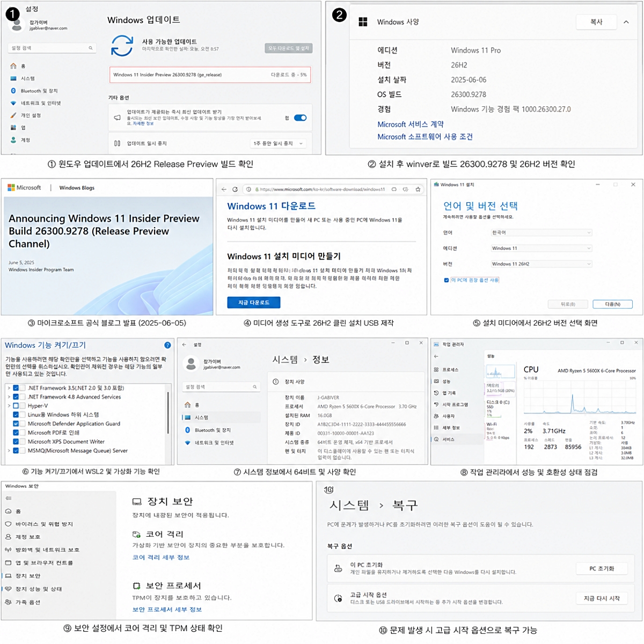Image resolution: width=644 pixels, height=644 pixels.
Task: Select 계정 보호 in the Windows 보안 sidebar
Action: (x=23, y=537)
